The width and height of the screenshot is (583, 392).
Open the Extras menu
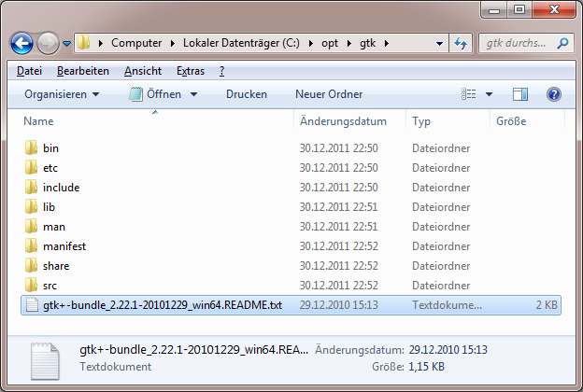click(191, 71)
